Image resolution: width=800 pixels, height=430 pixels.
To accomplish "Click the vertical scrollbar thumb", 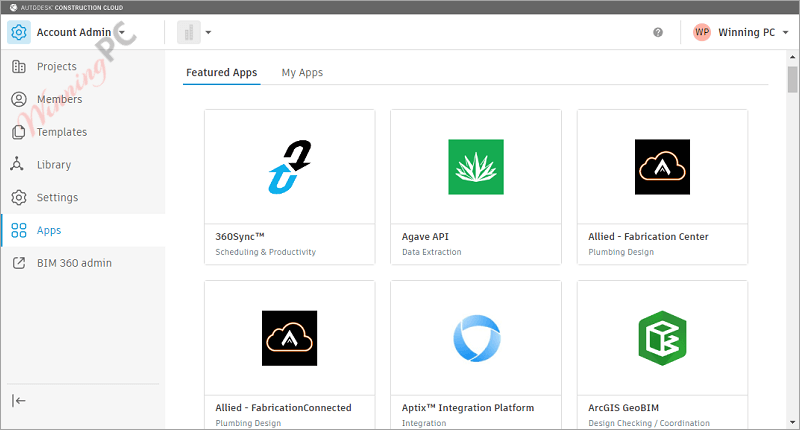I will point(792,80).
